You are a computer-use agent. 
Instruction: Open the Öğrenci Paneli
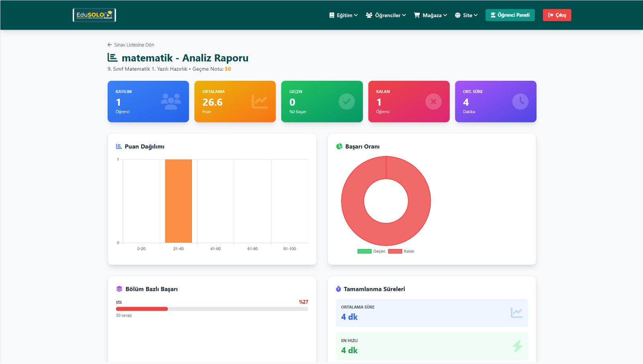click(510, 15)
